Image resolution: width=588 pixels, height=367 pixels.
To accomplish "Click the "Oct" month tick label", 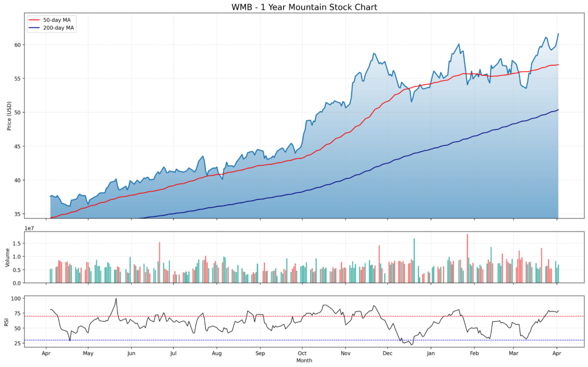I will click(302, 353).
